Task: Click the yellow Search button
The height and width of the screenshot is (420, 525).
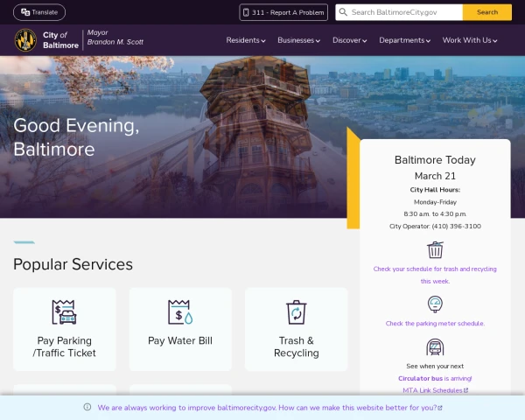Action: (x=487, y=12)
